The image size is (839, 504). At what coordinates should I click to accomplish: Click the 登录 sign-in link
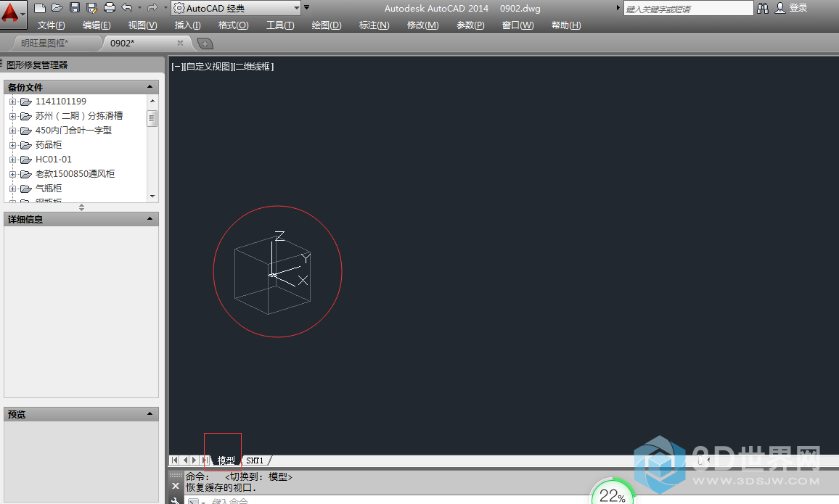click(x=798, y=7)
